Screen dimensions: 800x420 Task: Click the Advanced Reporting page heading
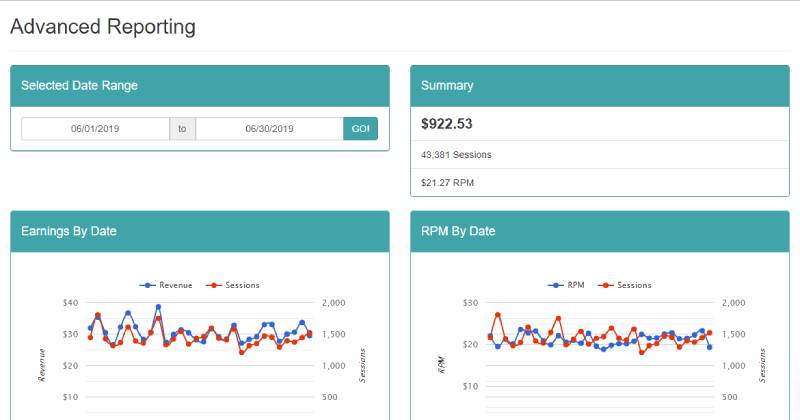pos(103,27)
